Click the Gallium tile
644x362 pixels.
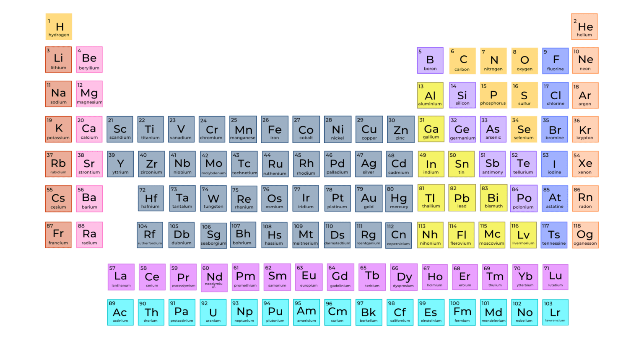(431, 129)
